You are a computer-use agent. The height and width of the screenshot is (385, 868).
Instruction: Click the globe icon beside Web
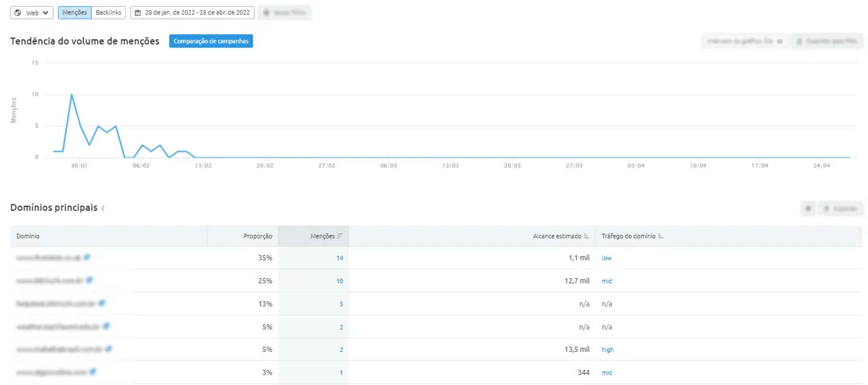17,13
